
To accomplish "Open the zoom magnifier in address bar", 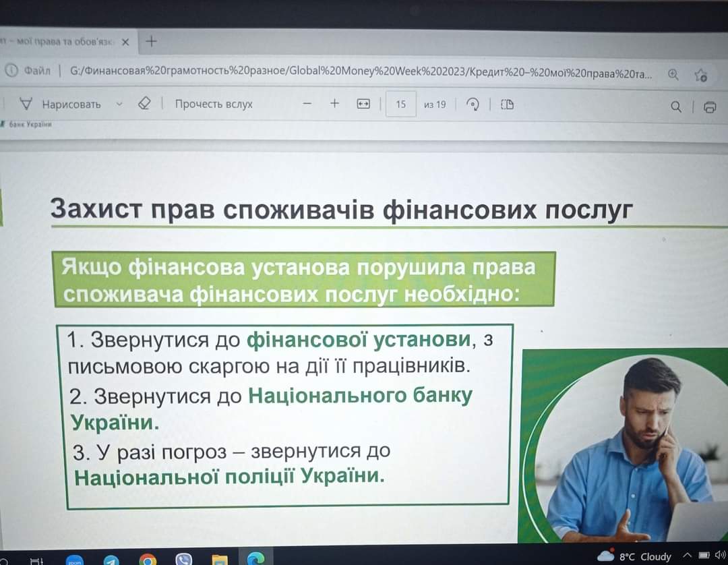I will 673,73.
